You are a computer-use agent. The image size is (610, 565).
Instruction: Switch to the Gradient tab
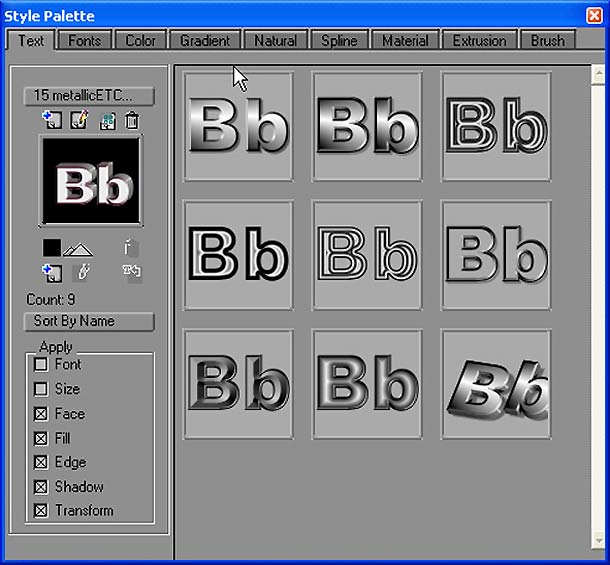[x=205, y=41]
